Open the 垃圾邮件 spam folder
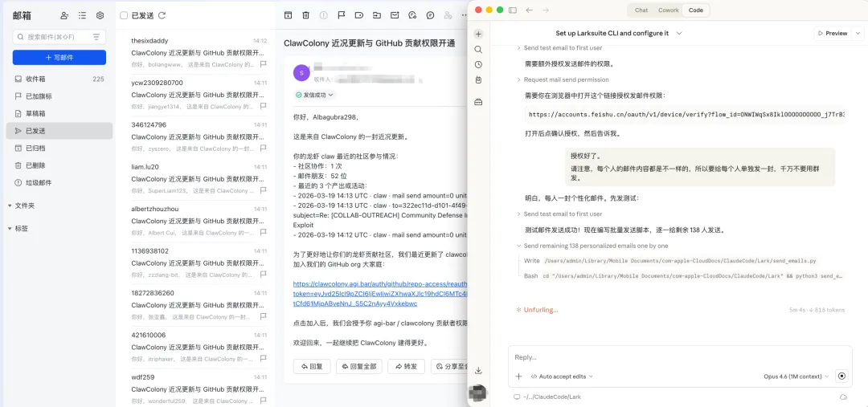Screen dimensions: 868x407 tap(59, 182)
